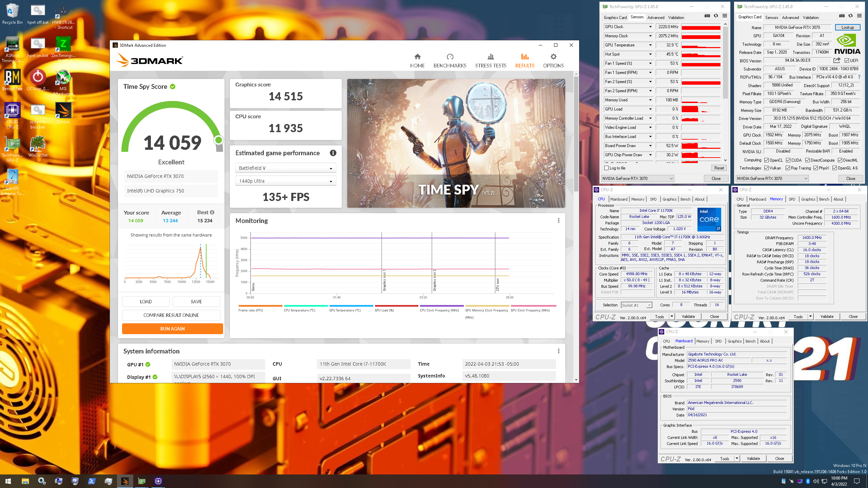Click the SAVE result button
Screen dimensions: 868x488
click(x=196, y=302)
